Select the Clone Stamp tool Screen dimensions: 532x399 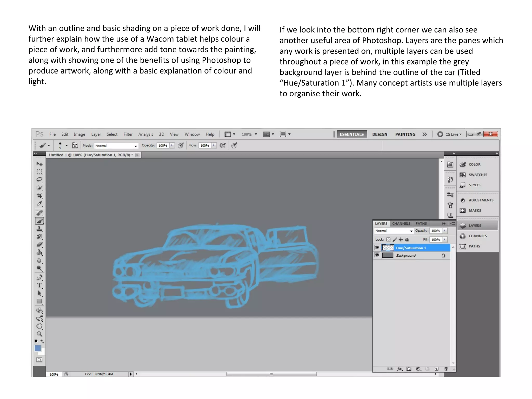click(x=39, y=229)
